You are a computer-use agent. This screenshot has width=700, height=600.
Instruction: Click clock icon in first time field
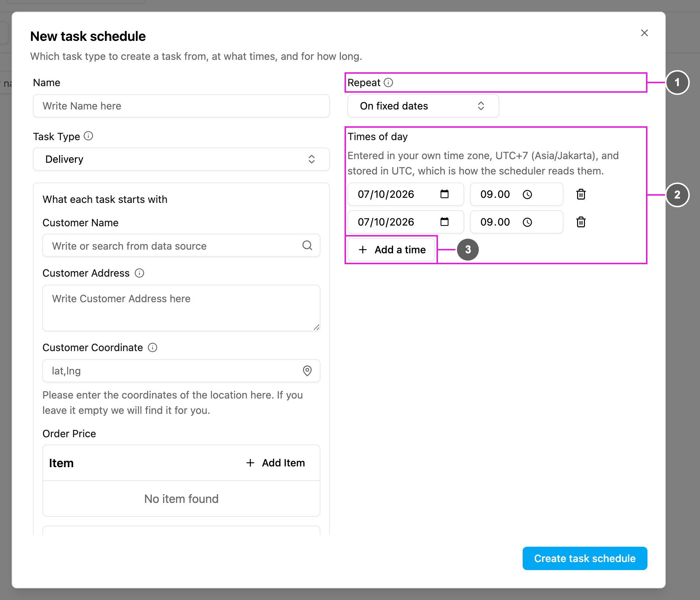(x=527, y=195)
